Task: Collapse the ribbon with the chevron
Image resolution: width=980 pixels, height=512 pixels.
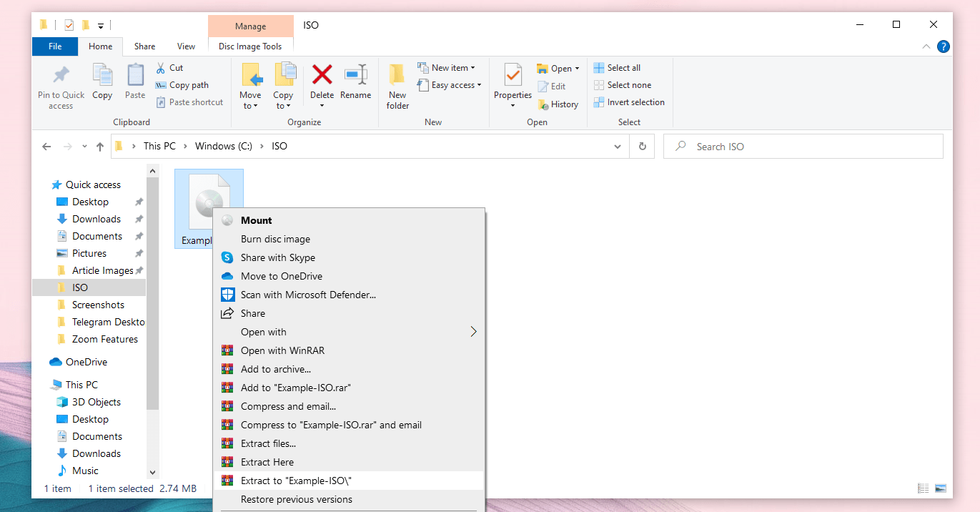Action: pyautogui.click(x=926, y=46)
